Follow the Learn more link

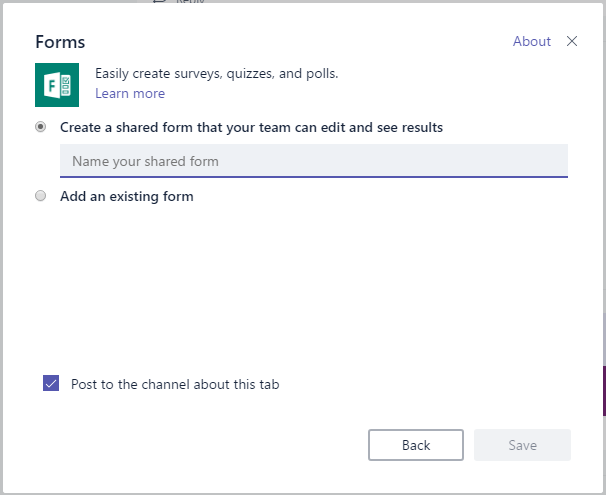tap(130, 94)
